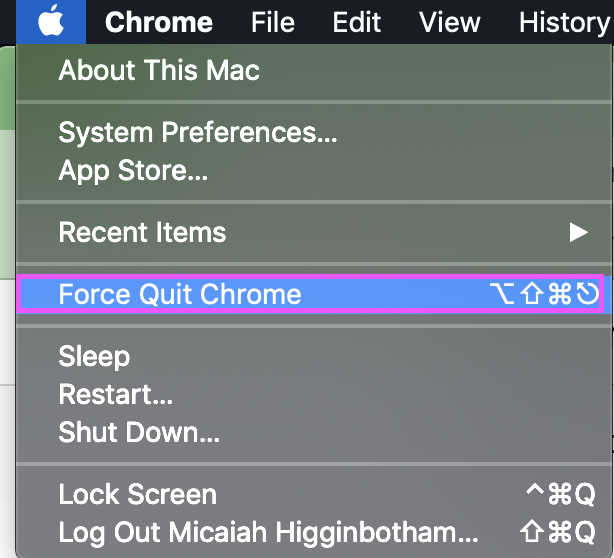Click the Force Quit keyboard shortcut glyphs

(544, 294)
